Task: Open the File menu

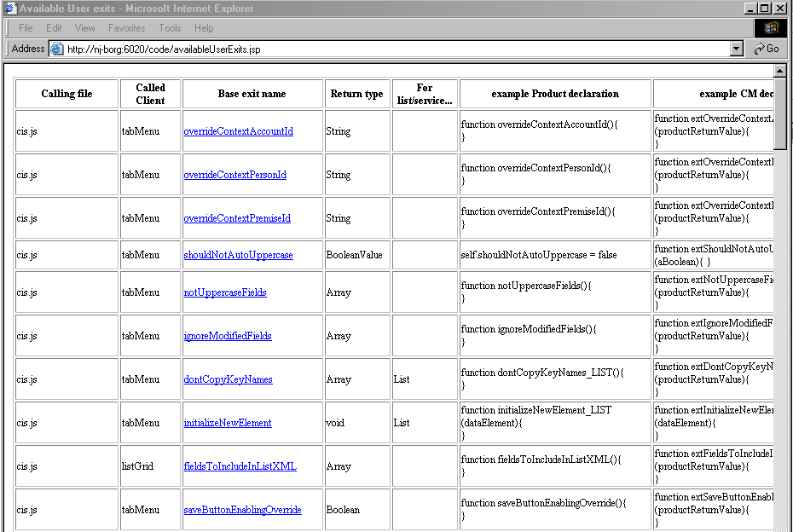Action: tap(26, 27)
